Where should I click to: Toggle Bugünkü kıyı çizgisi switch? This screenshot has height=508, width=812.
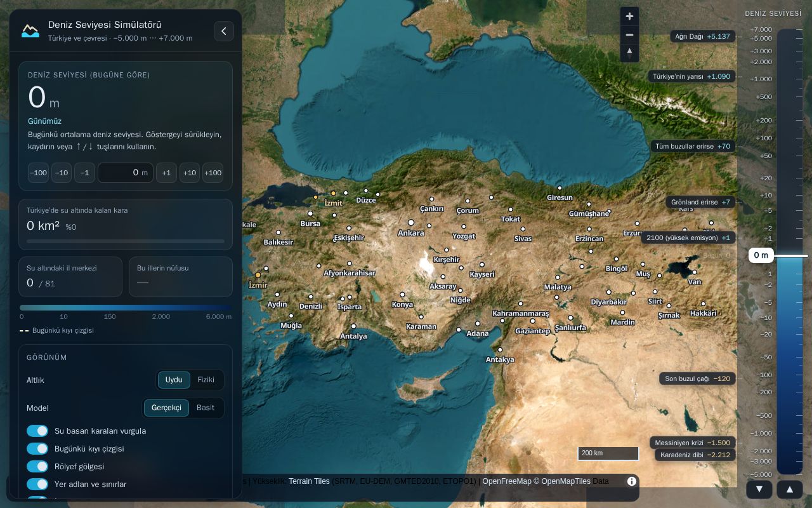37,449
